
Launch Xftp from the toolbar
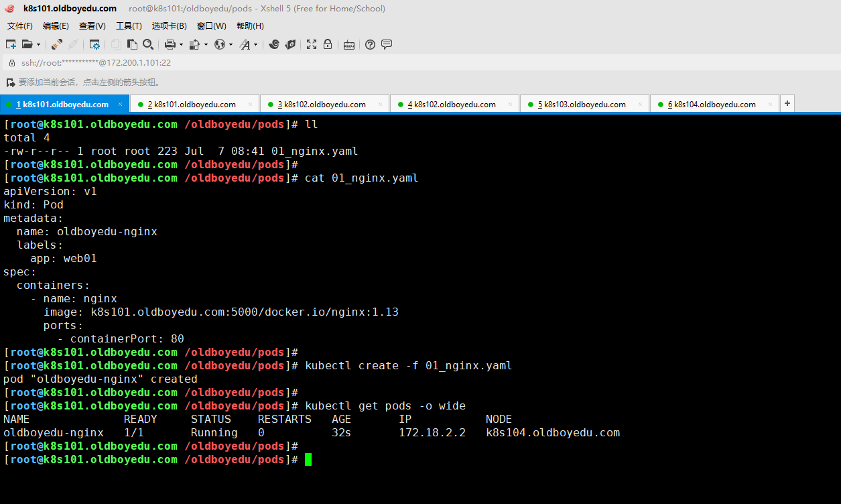click(290, 45)
